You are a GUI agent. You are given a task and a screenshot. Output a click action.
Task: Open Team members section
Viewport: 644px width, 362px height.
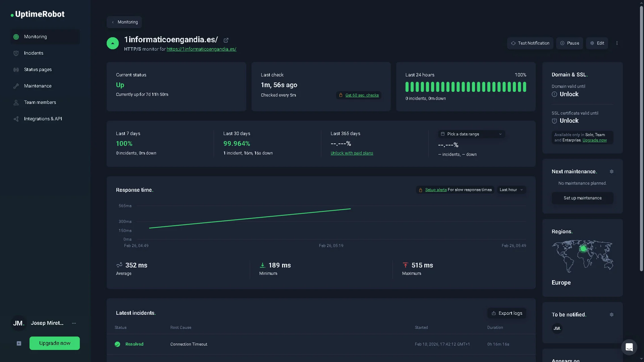click(x=45, y=103)
